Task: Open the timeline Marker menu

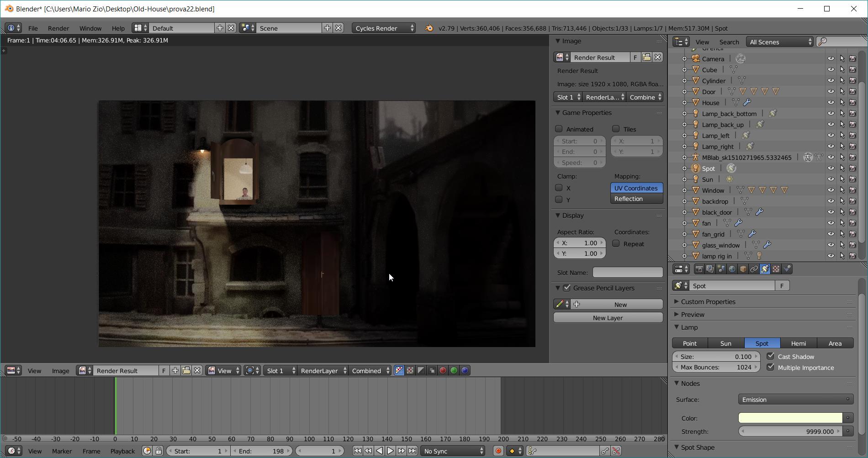Action: (x=62, y=451)
